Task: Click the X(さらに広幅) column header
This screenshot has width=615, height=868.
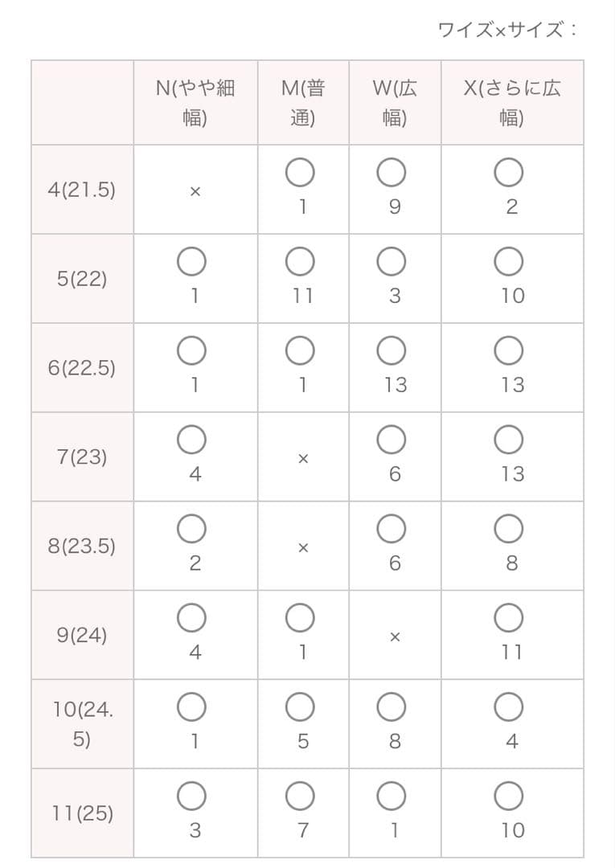Action: click(512, 103)
